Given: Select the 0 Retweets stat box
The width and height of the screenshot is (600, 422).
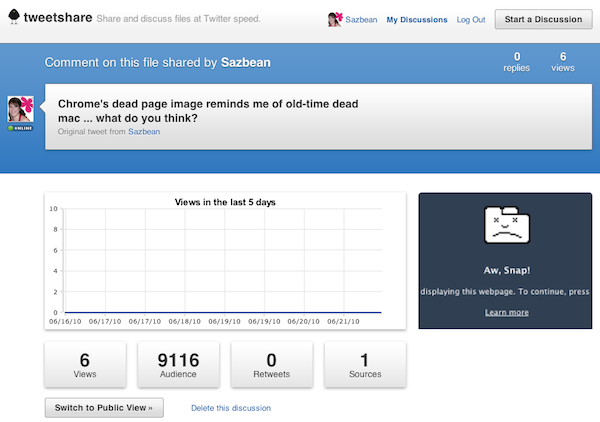Looking at the screenshot, I should [271, 364].
